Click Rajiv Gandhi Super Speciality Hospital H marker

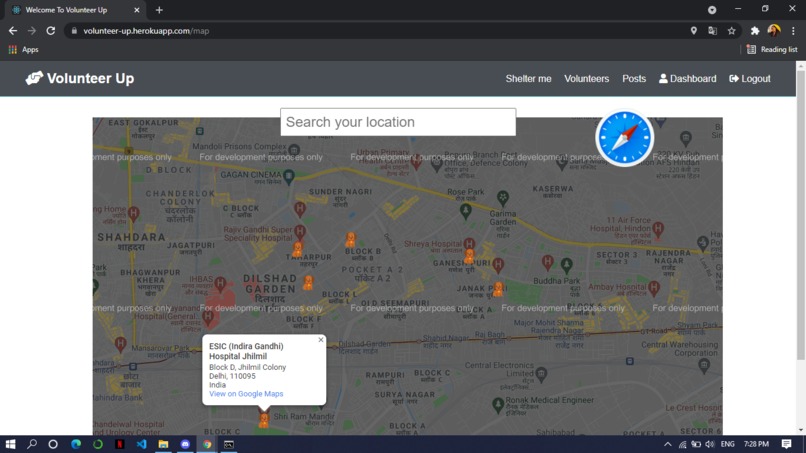[x=300, y=232]
